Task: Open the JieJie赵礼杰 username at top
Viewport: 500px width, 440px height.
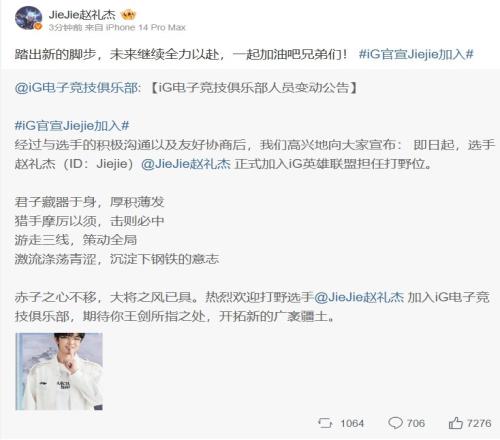Action: click(82, 15)
